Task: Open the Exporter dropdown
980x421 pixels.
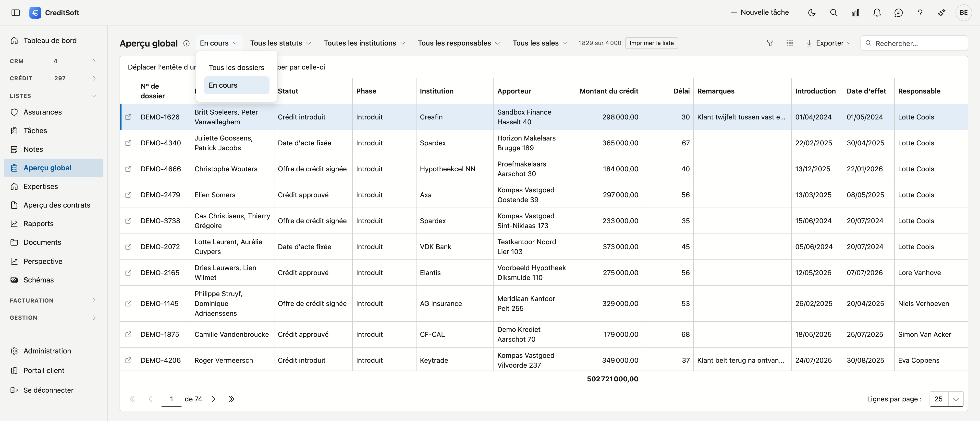Action: (829, 43)
